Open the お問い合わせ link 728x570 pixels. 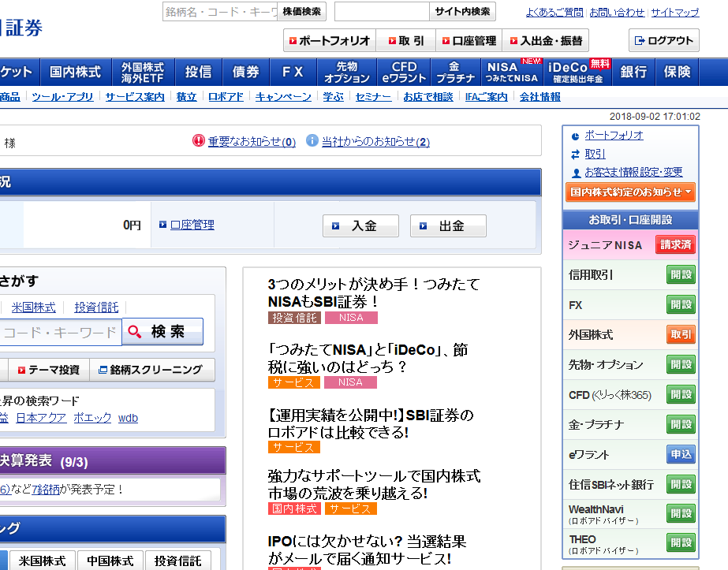click(x=617, y=13)
